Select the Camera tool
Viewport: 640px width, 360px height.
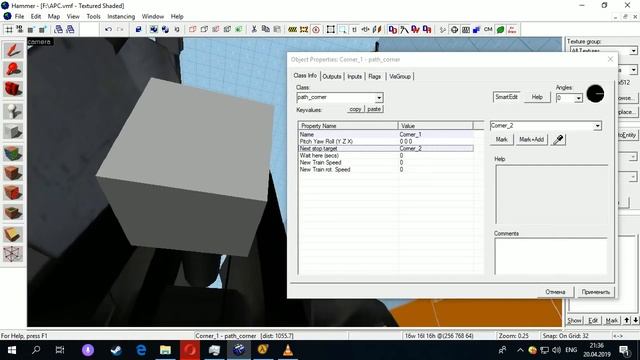coord(13,89)
